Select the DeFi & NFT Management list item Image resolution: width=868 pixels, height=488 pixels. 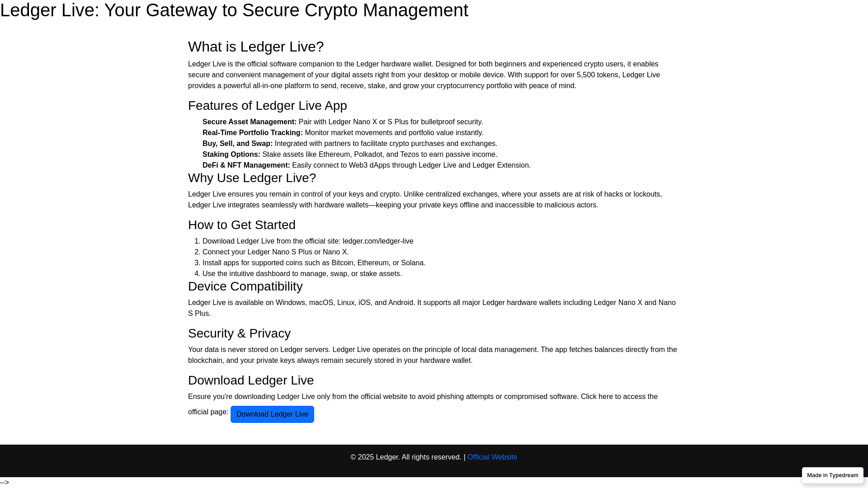[367, 165]
